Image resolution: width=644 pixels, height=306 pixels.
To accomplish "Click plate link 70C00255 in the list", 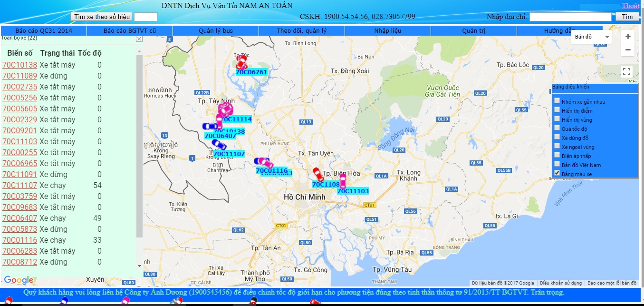I will (19, 153).
